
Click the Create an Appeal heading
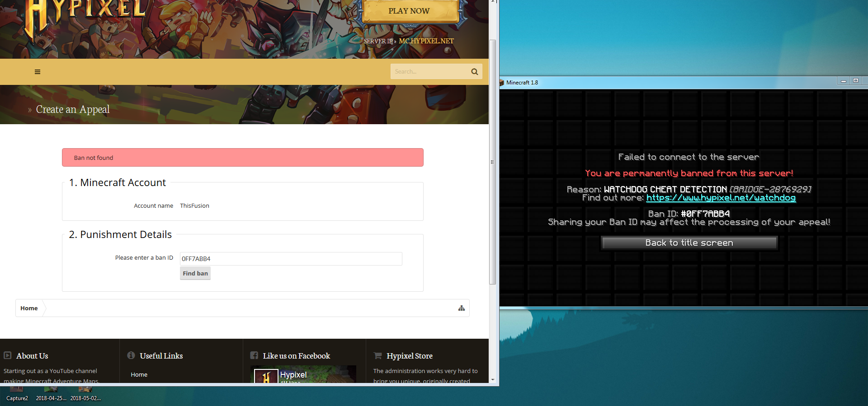point(73,109)
